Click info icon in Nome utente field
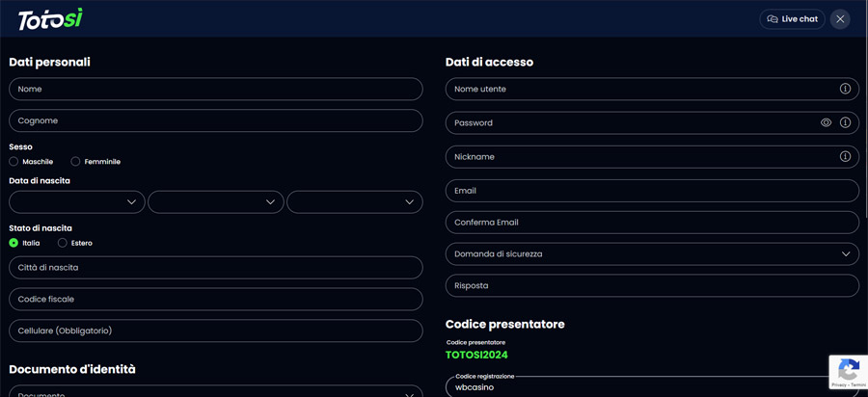 click(845, 89)
